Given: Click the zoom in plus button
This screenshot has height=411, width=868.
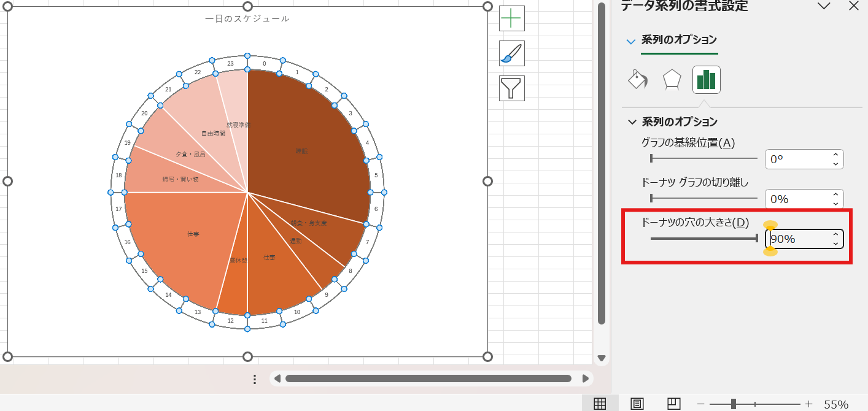Looking at the screenshot, I should coord(808,404).
